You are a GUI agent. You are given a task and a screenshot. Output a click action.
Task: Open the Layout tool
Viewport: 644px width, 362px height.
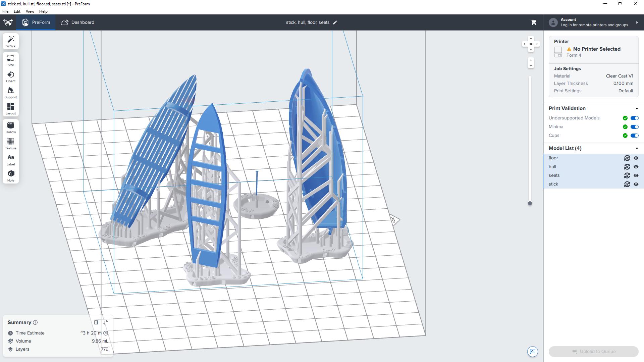click(11, 109)
